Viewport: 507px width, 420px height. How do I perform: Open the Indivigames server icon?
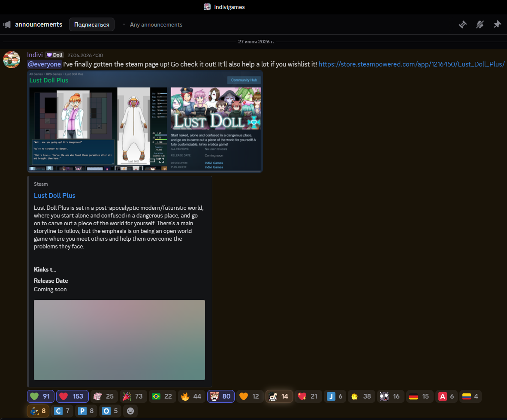[207, 7]
